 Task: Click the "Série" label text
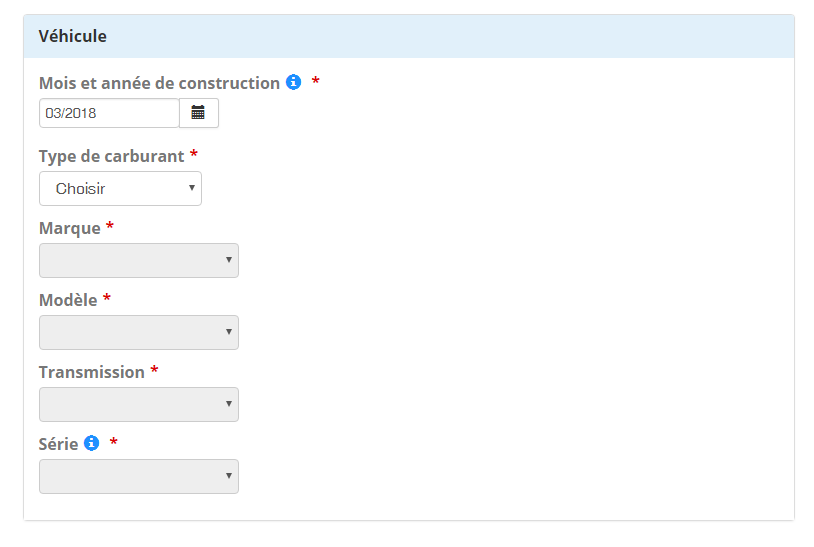(x=58, y=443)
